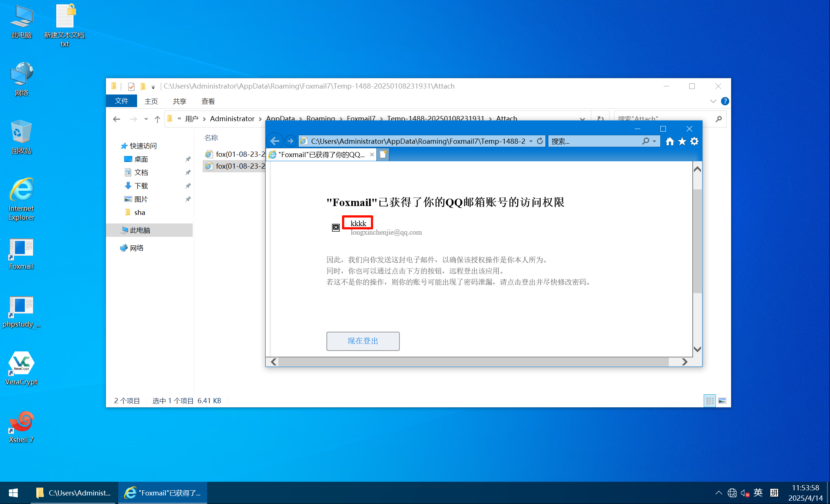Click the IE back arrow button
The width and height of the screenshot is (830, 504).
coord(275,141)
